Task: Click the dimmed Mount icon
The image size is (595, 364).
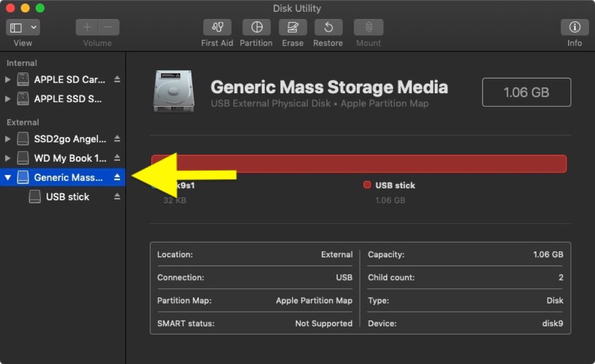Action: pos(368,27)
